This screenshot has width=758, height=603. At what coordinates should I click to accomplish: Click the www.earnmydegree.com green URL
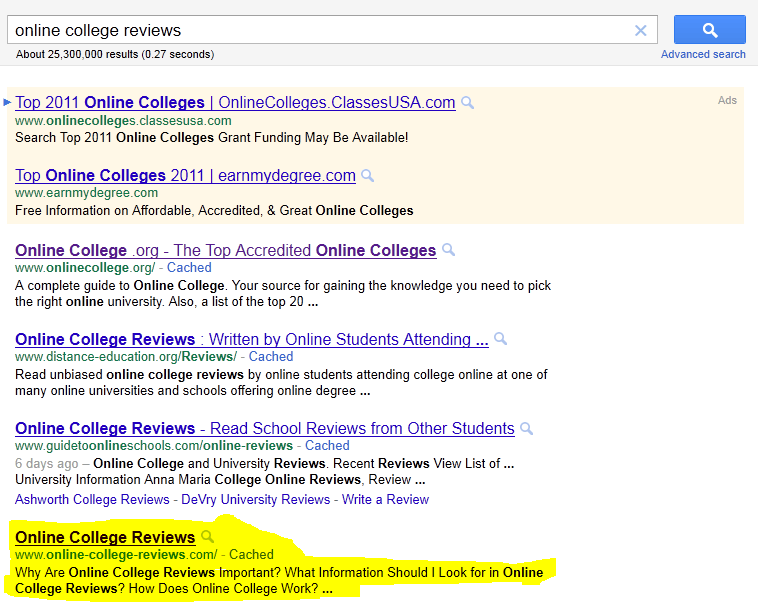tap(87, 192)
